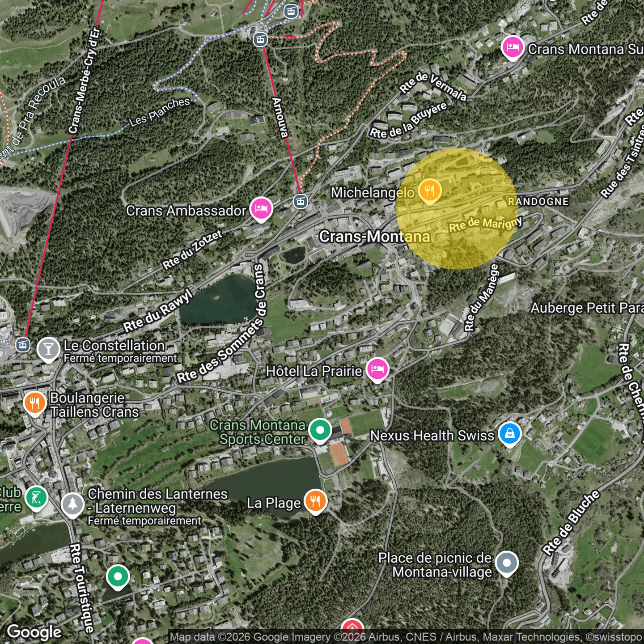Image resolution: width=644 pixels, height=644 pixels.
Task: Select the Rte du Zotzet road label
Action: (x=192, y=250)
